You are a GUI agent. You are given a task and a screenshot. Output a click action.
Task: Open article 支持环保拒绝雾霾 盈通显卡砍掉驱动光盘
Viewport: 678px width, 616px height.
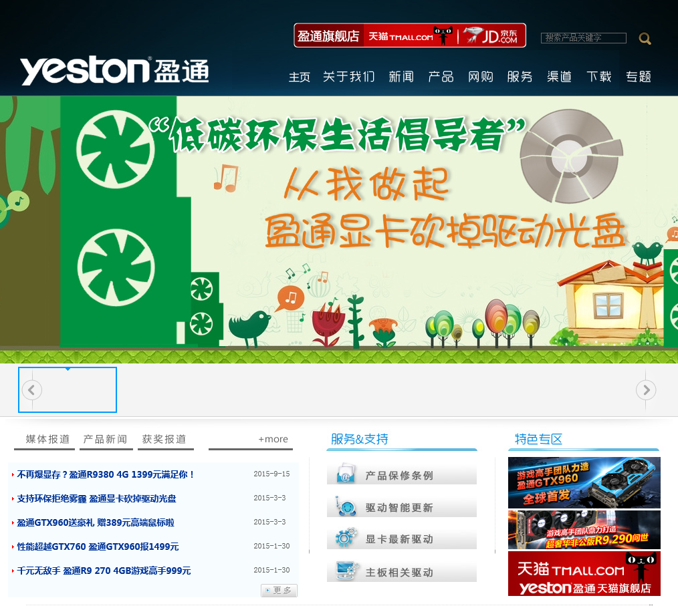point(96,498)
